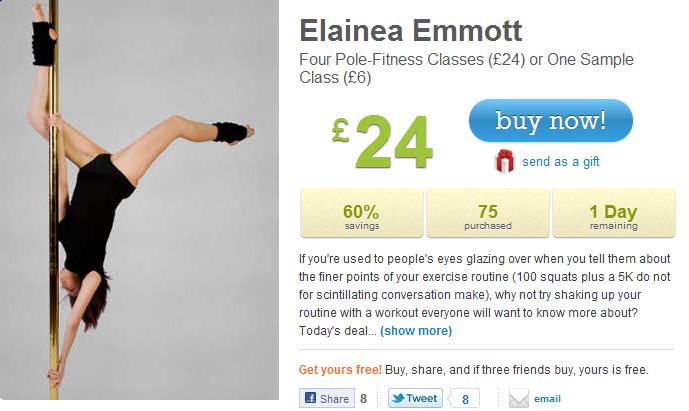Open the send as a gift link

[560, 162]
